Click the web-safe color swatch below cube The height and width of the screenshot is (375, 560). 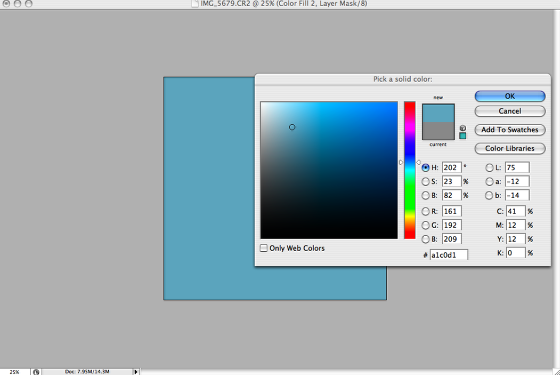tap(462, 136)
